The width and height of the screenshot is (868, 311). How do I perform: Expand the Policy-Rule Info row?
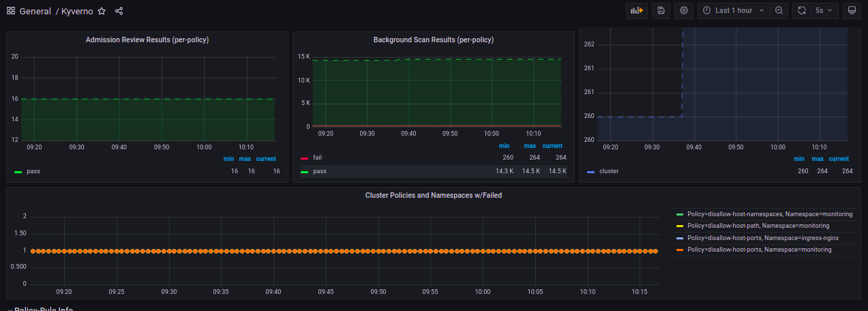coord(41,309)
